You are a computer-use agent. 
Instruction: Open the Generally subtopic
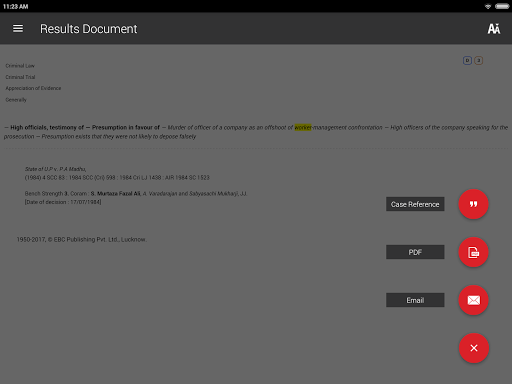click(x=16, y=100)
